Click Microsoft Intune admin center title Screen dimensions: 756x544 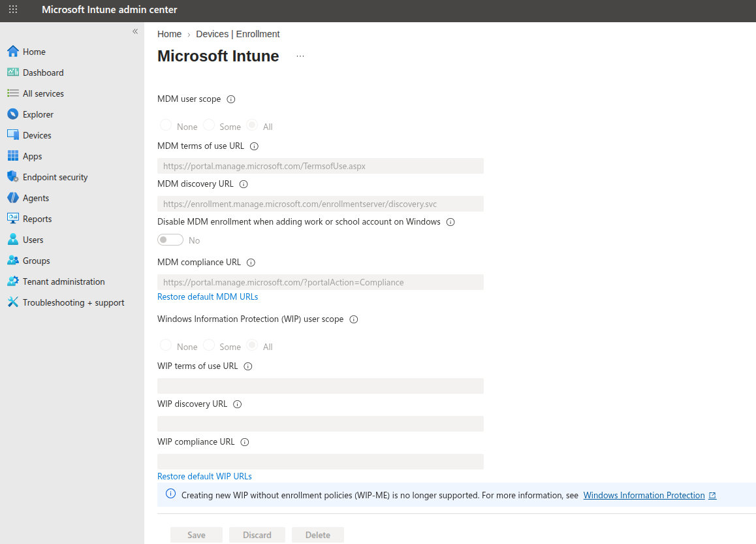(110, 10)
